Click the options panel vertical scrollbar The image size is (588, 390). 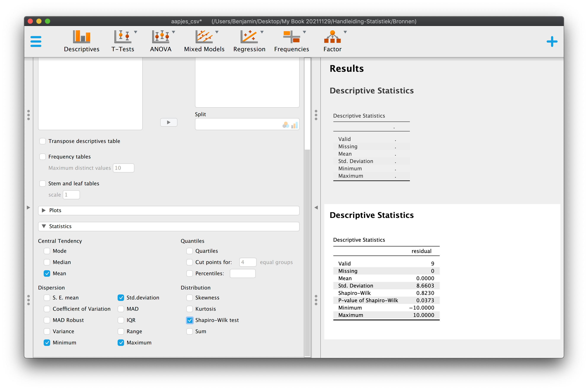[307, 253]
